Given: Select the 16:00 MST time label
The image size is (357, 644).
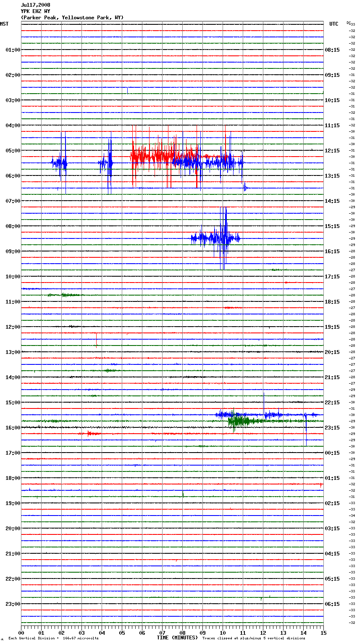Looking at the screenshot, I should coord(13,428).
